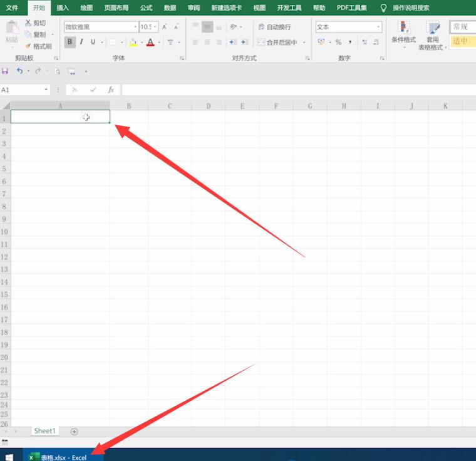Click Print Preview icon in quick access toolbar
476x461 pixels.
[57, 71]
